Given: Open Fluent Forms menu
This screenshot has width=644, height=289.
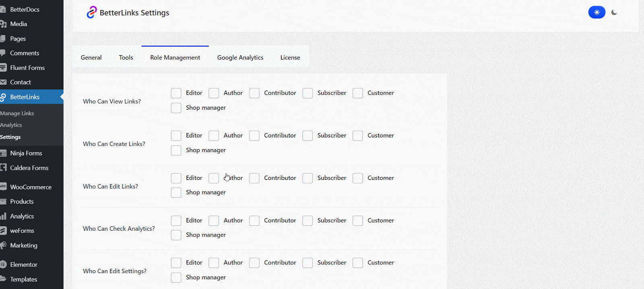Looking at the screenshot, I should (27, 68).
